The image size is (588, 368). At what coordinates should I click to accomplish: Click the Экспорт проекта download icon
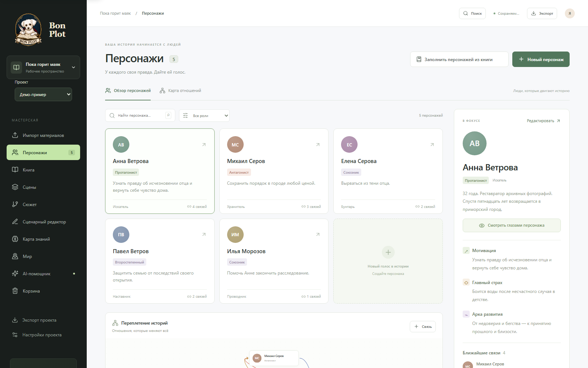(x=15, y=320)
